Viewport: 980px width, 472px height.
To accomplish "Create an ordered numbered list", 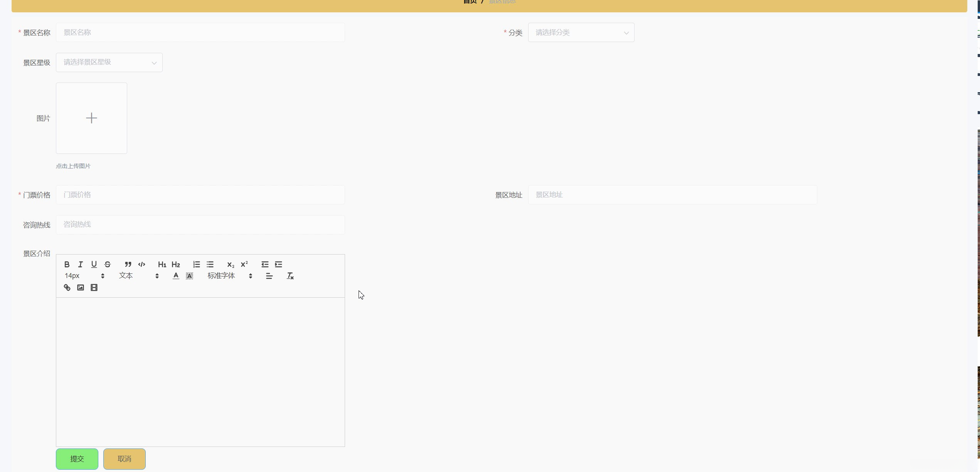I will [x=197, y=265].
